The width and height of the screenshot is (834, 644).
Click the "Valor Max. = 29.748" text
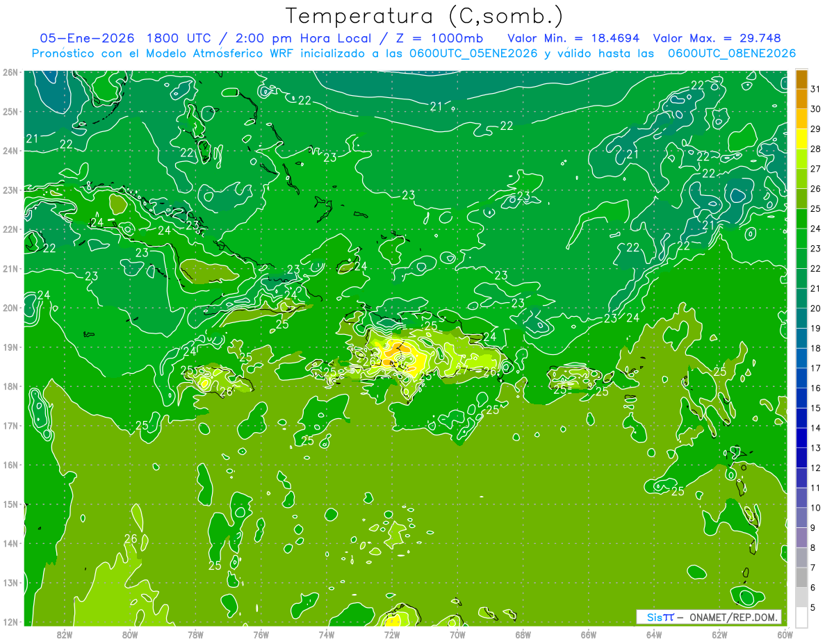717,38
